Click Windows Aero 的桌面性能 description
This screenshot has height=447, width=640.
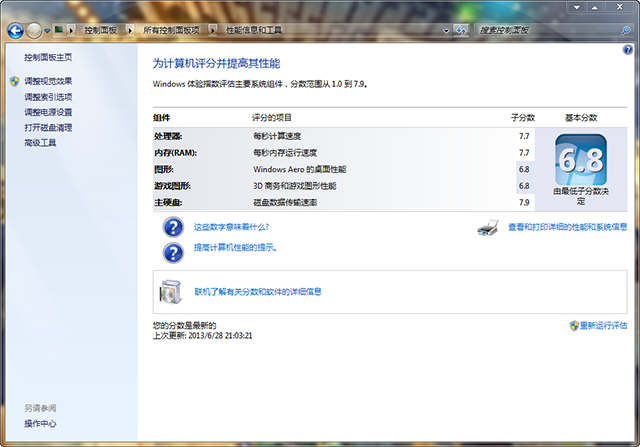[x=300, y=169]
